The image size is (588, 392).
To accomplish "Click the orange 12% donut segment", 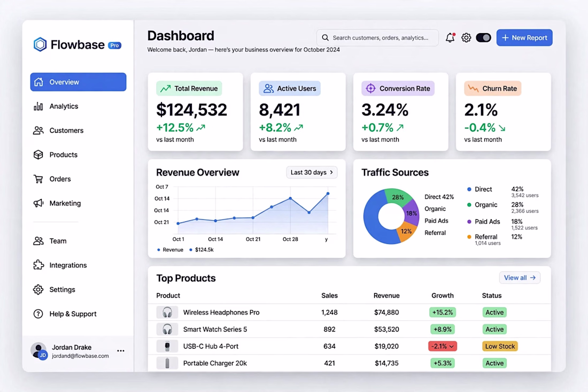I will tap(406, 232).
